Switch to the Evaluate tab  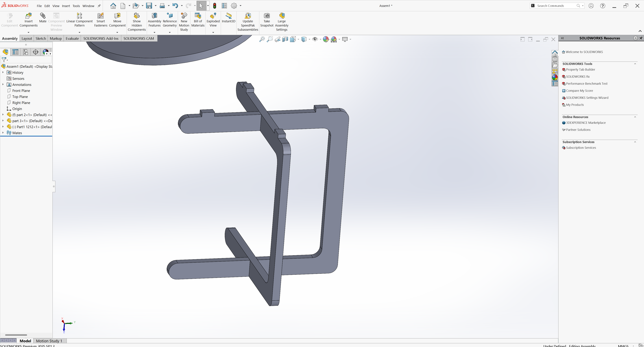[72, 39]
